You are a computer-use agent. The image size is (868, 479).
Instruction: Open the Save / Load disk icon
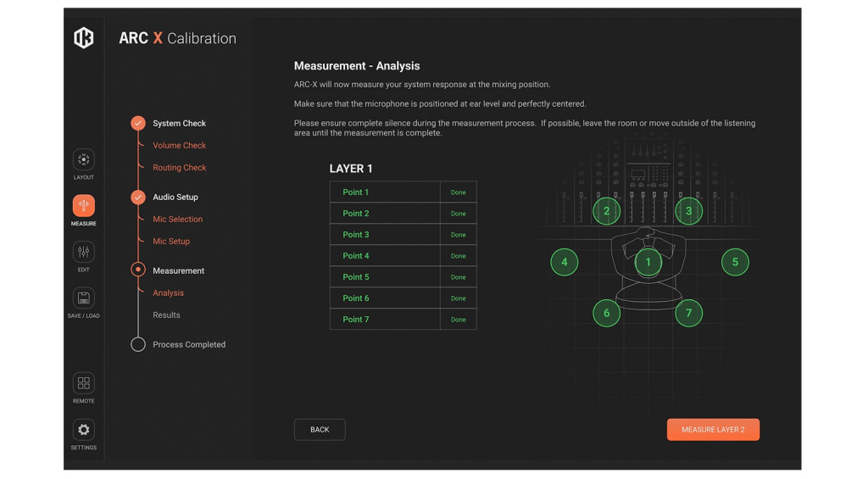pyautogui.click(x=84, y=298)
